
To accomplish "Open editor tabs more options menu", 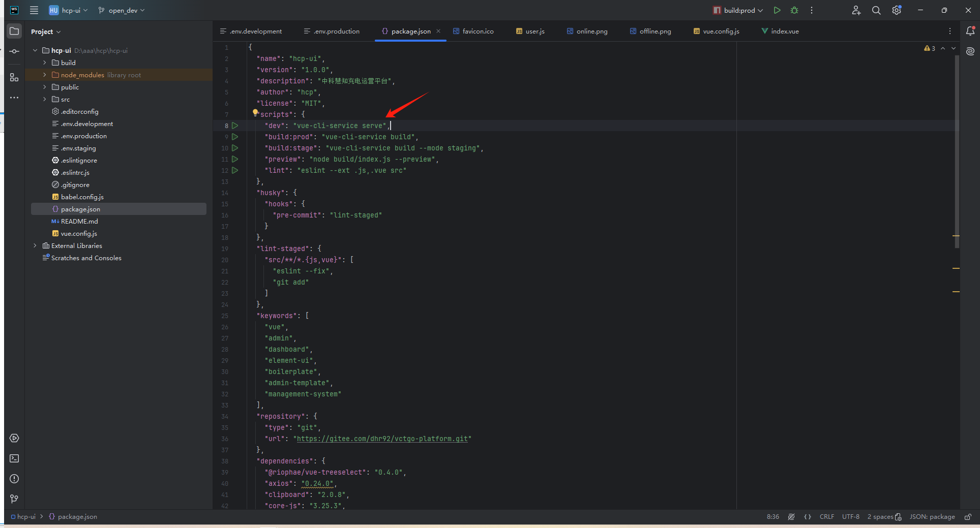I will (x=950, y=31).
